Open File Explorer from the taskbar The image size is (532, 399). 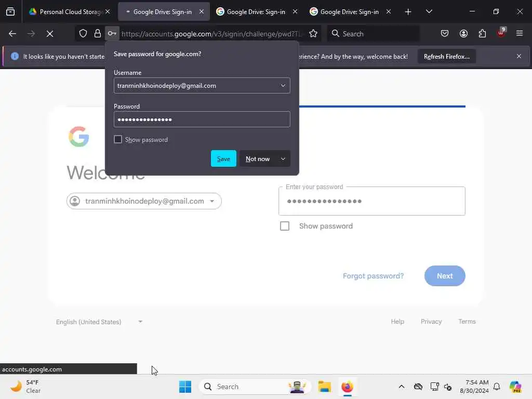pyautogui.click(x=324, y=387)
